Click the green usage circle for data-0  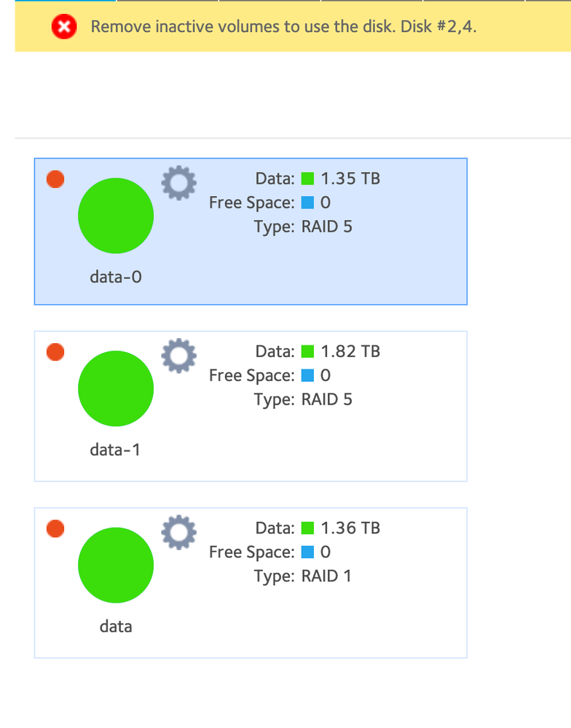[116, 215]
